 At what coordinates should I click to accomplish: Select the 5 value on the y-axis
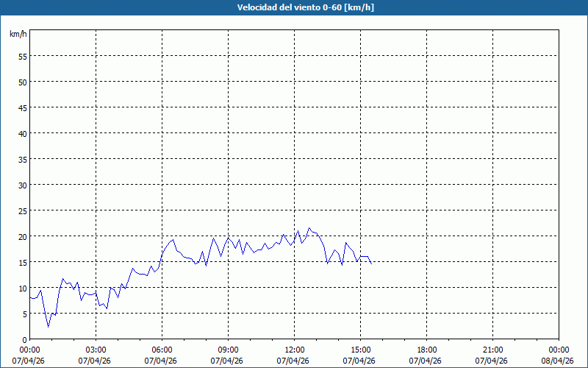tap(24, 314)
